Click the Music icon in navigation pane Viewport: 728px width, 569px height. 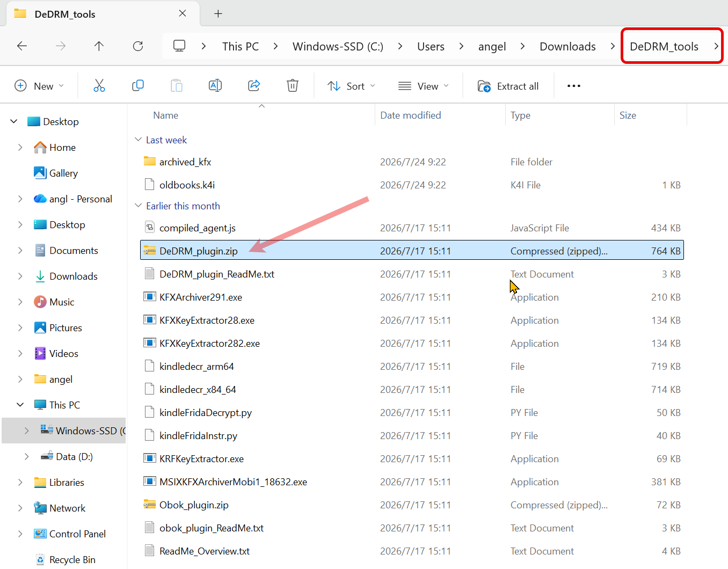click(x=40, y=302)
